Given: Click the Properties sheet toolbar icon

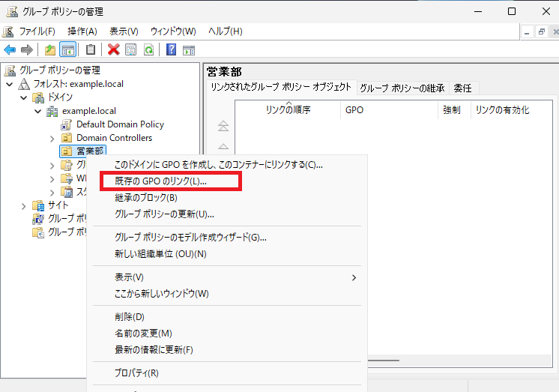Looking at the screenshot, I should click(x=131, y=50).
